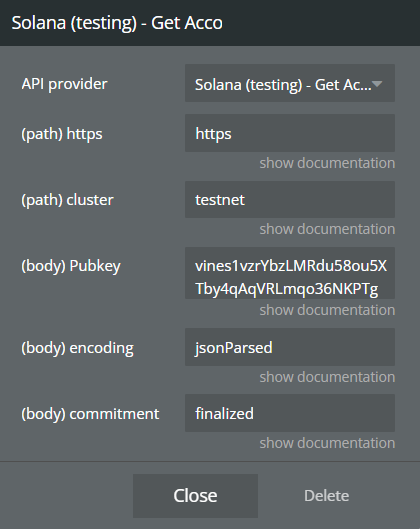This screenshot has height=529, width=420.
Task: Click the (body) commitment label
Action: 90,414
